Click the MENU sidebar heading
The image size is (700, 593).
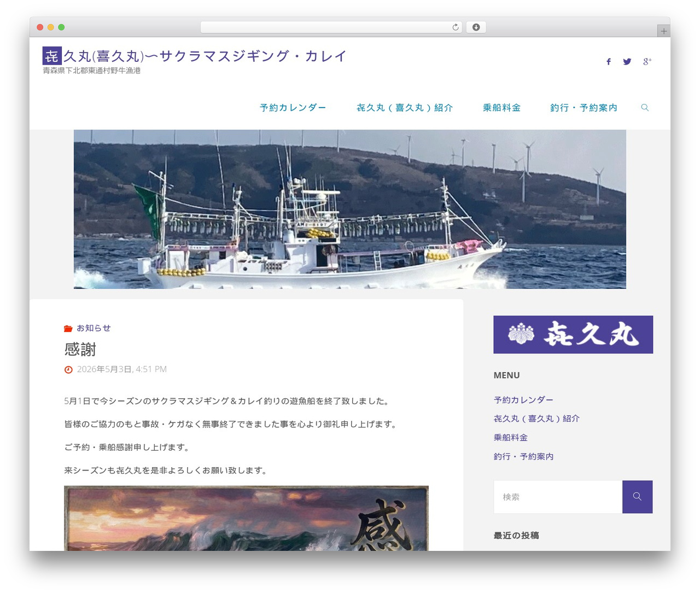point(506,375)
